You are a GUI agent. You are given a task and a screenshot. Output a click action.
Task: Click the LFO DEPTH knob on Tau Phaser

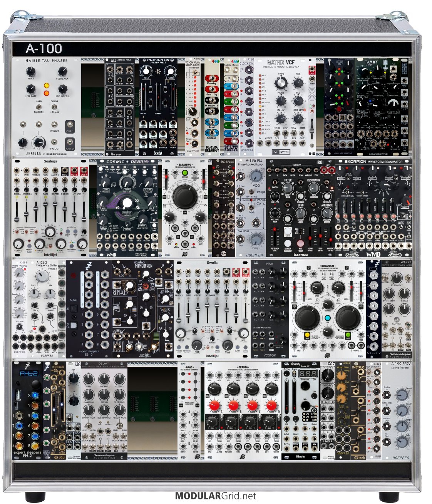(x=63, y=89)
